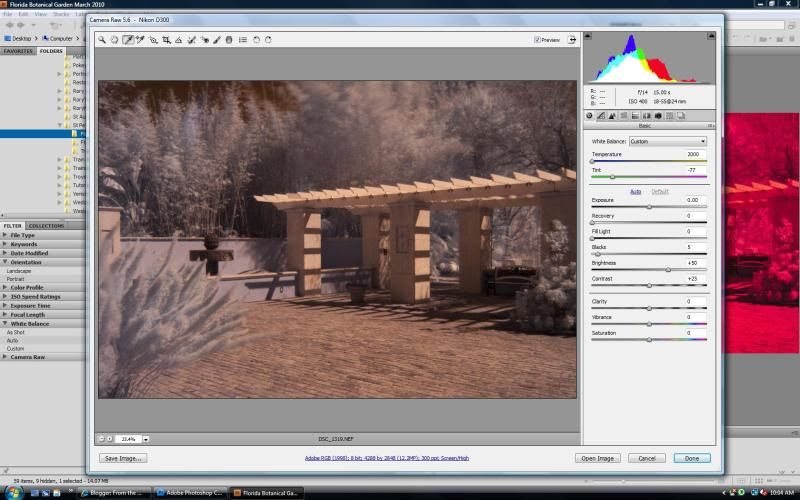Select the Hand tool in Camera Raw
The width and height of the screenshot is (800, 500).
[x=115, y=39]
